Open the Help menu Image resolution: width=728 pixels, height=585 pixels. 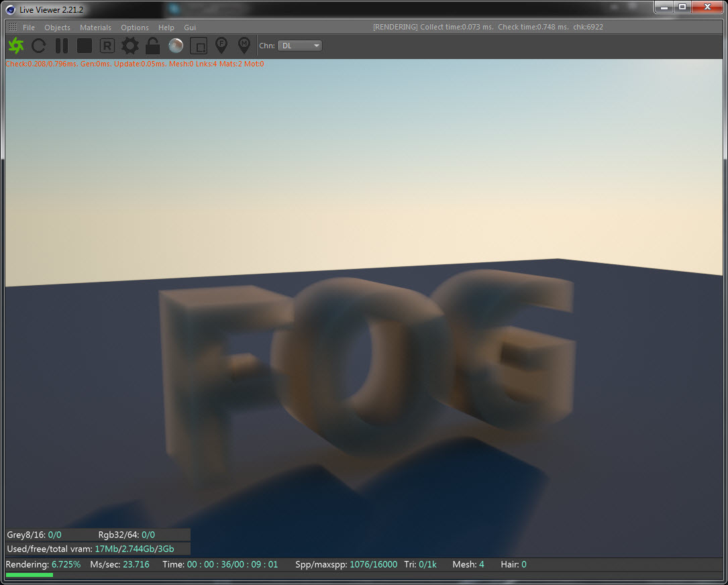166,28
